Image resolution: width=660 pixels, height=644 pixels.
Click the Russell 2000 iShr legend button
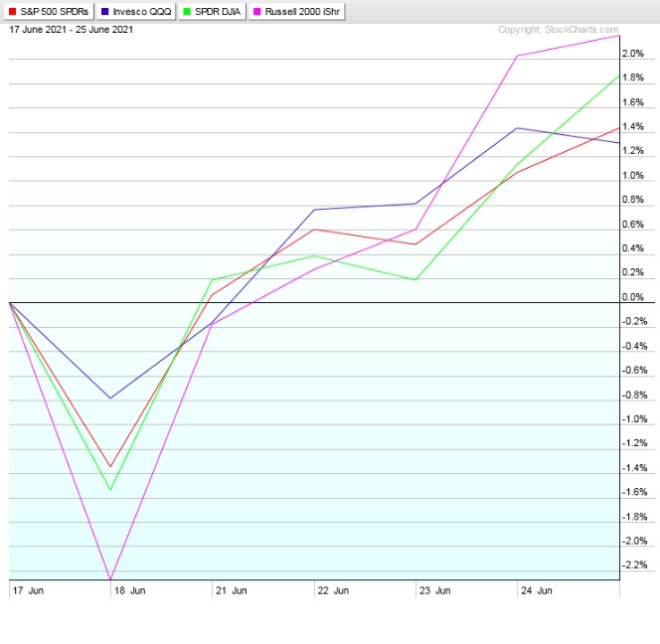tap(297, 11)
